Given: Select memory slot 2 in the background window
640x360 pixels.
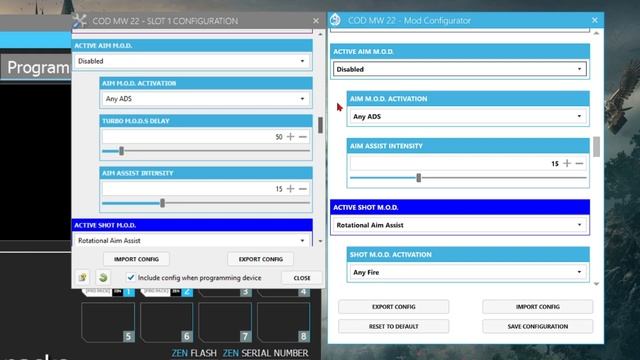Looking at the screenshot, I should point(166,292).
